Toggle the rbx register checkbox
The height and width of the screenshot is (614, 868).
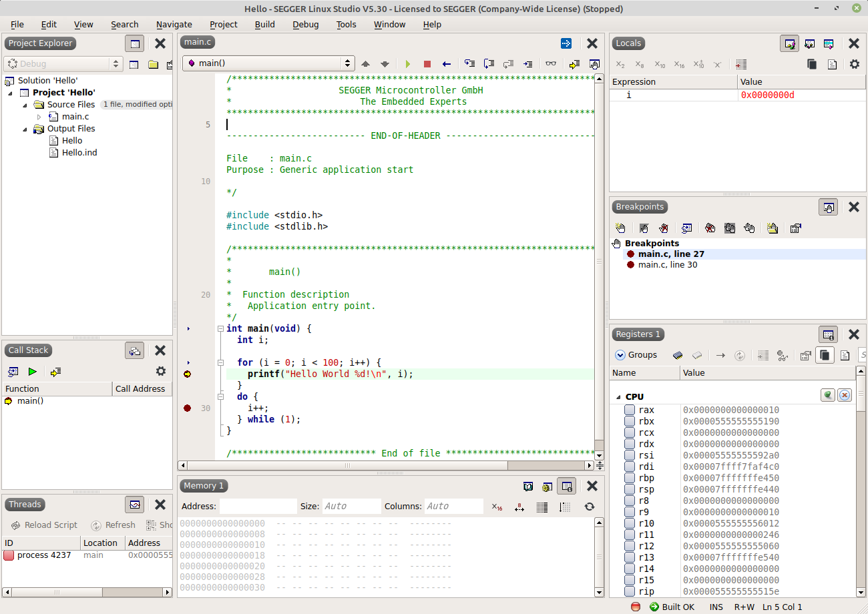click(630, 421)
